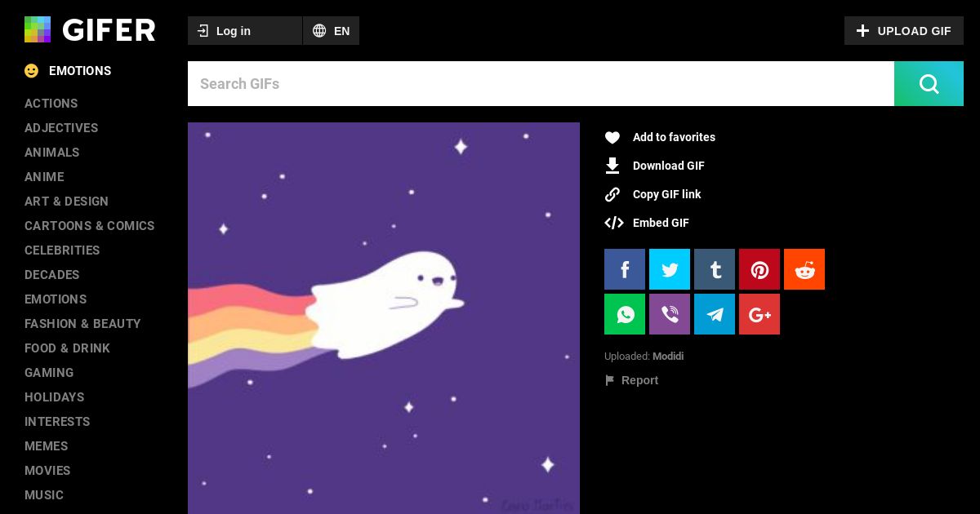
Task: Share GIF on Google Plus
Action: click(x=759, y=314)
